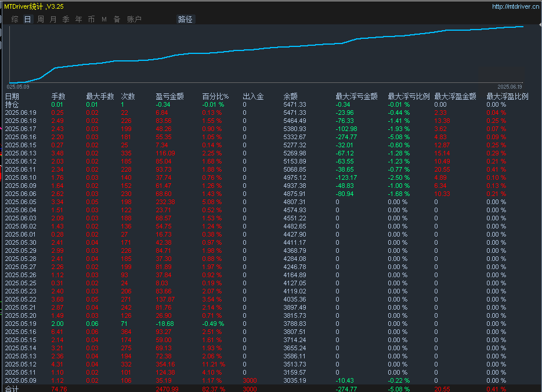Click the loss value -18.68
Screen dimensions: 542x392
click(x=165, y=324)
